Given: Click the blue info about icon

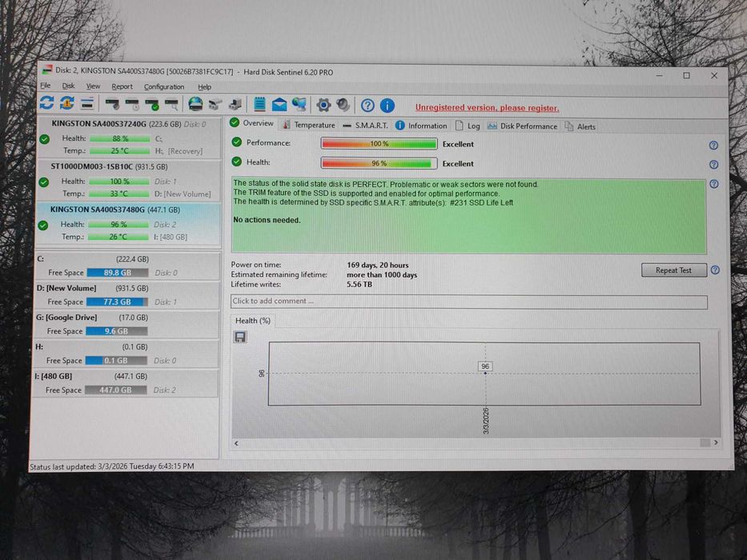Looking at the screenshot, I should click(x=388, y=106).
